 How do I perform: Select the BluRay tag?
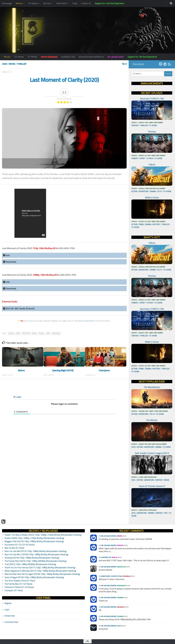click(11, 333)
